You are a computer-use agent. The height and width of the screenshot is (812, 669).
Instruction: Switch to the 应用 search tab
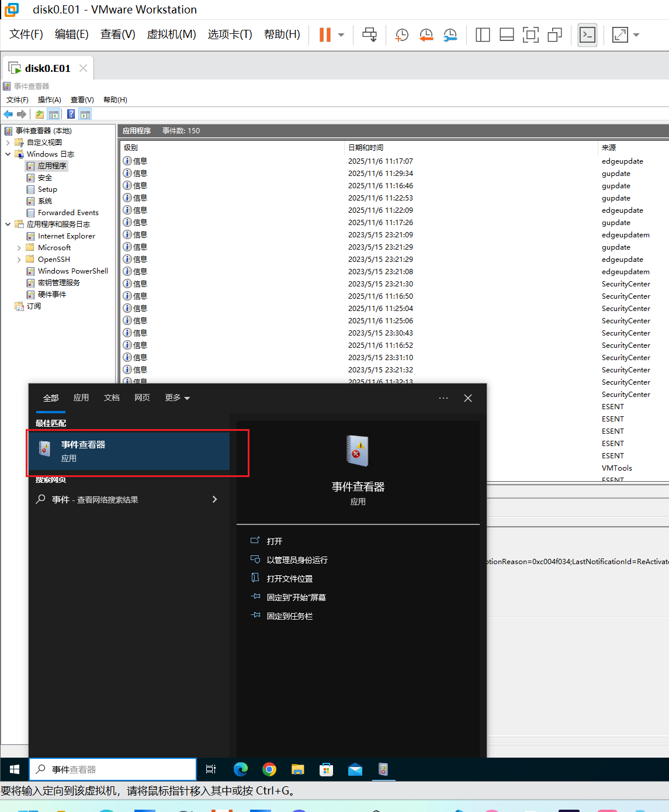click(x=81, y=398)
